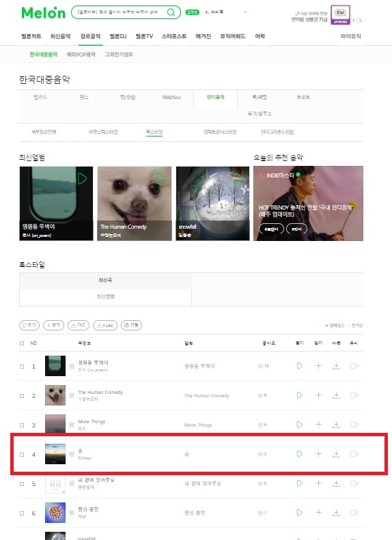Play song number 1 in the list
Viewport: 392px width, 540px height.
pos(300,366)
